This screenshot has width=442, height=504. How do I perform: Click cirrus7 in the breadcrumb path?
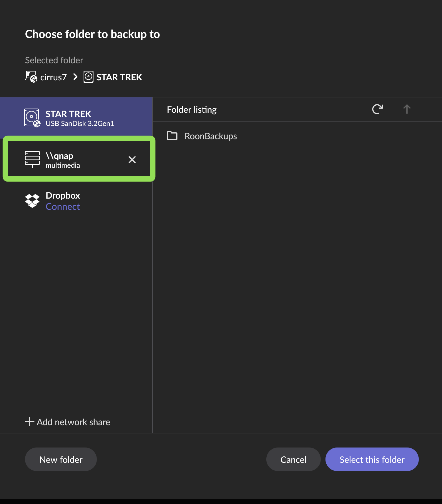coord(53,77)
